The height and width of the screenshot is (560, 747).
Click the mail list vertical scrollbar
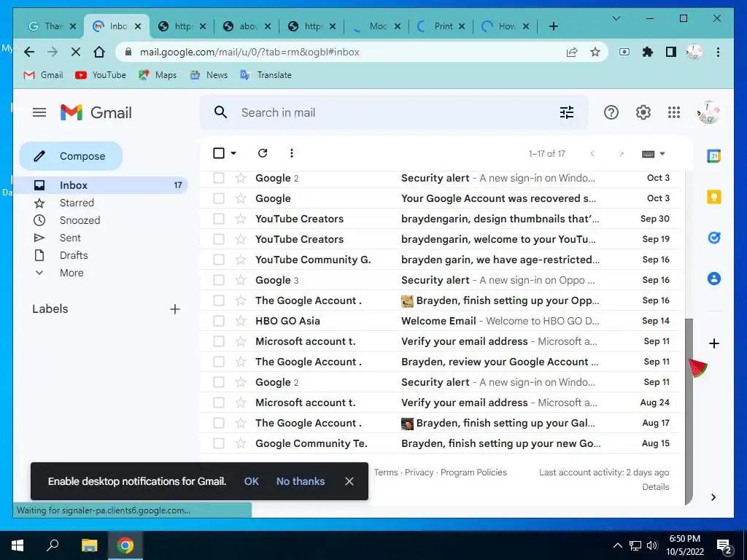(x=689, y=411)
